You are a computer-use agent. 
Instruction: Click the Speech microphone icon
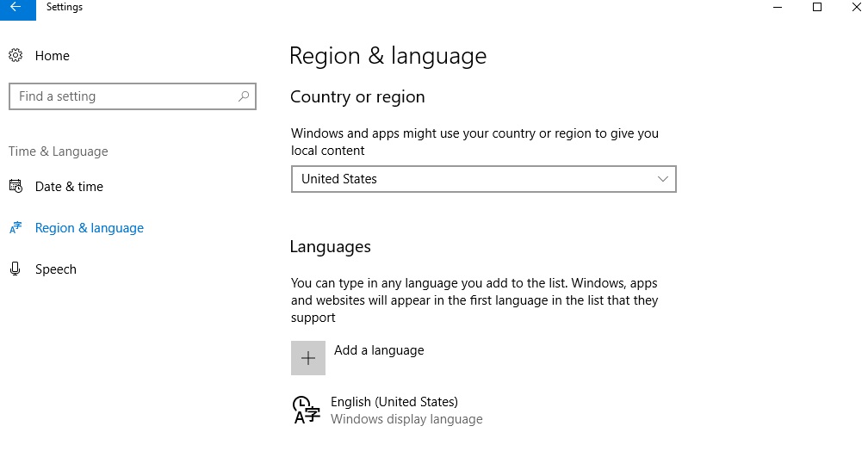(x=15, y=269)
